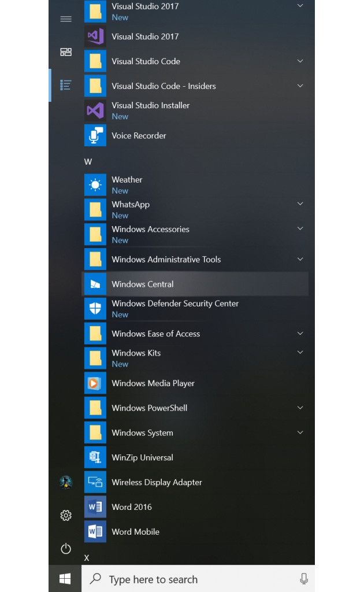Click the Voice Recorder label
Image resolution: width=364 pixels, height=592 pixels.
(139, 135)
